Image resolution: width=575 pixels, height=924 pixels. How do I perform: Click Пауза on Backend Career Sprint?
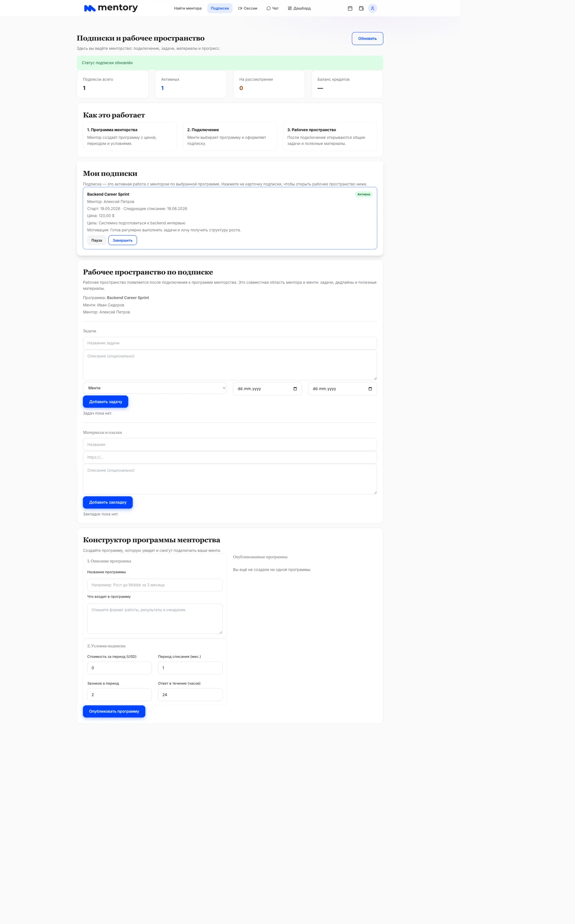[x=97, y=240]
